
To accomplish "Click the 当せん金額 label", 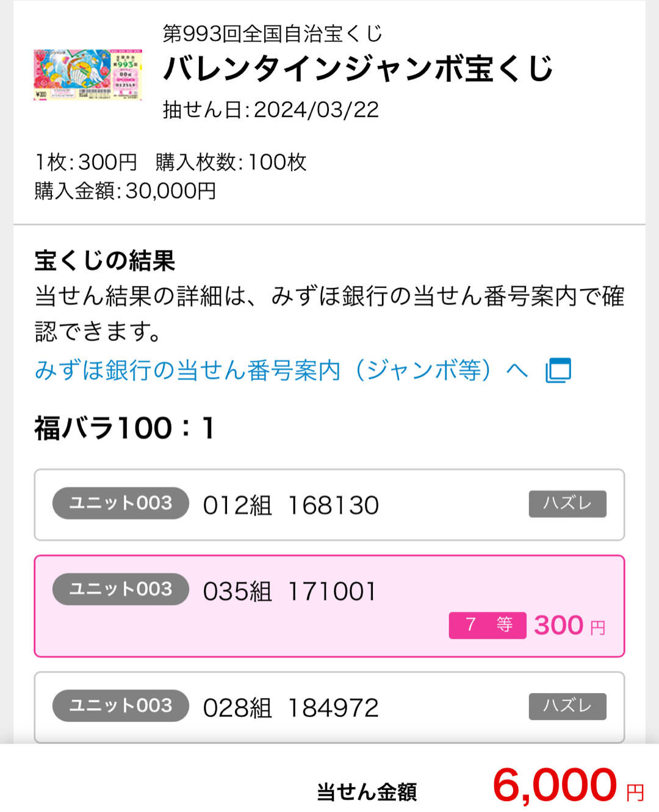I will click(367, 792).
